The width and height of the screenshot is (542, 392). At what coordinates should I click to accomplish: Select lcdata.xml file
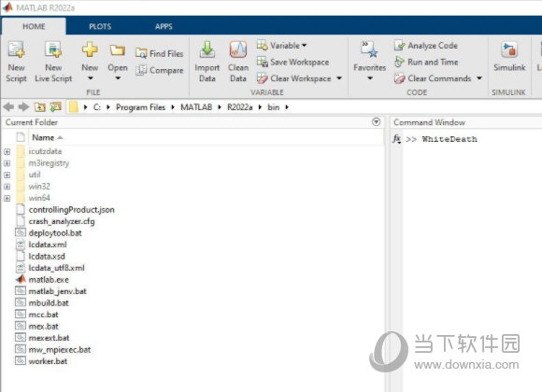pyautogui.click(x=41, y=245)
